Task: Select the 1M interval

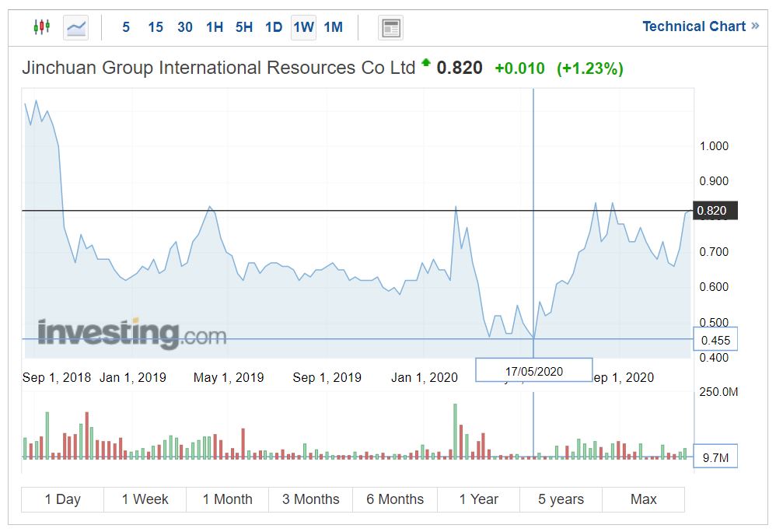Action: pos(334,27)
